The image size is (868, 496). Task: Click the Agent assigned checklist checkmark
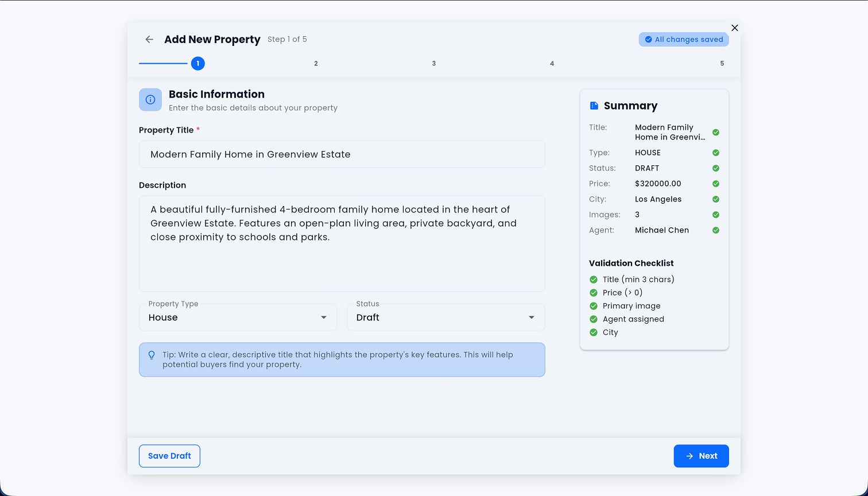click(x=594, y=319)
